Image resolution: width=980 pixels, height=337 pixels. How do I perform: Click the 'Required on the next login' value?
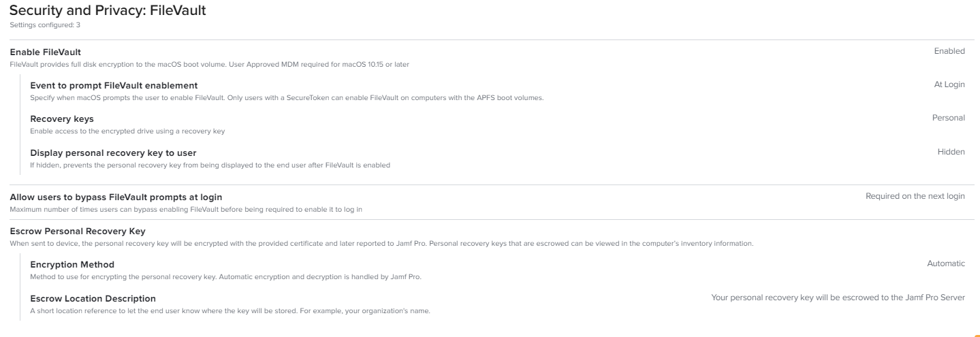[915, 196]
